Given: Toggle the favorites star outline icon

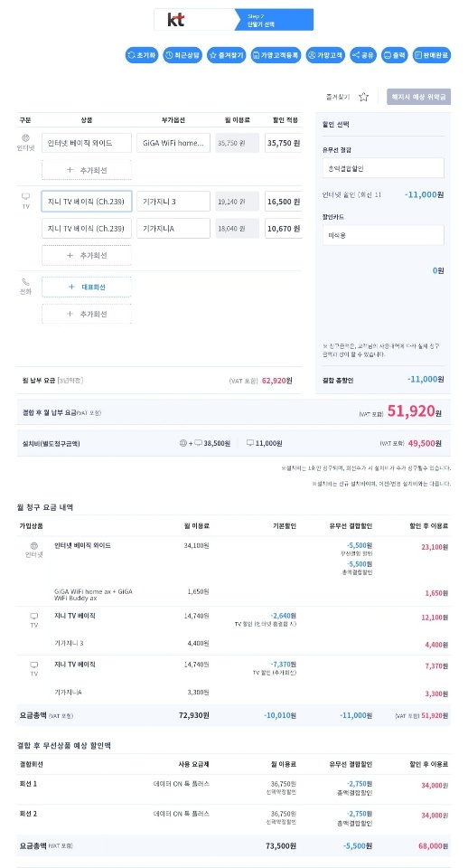Looking at the screenshot, I should [x=363, y=97].
